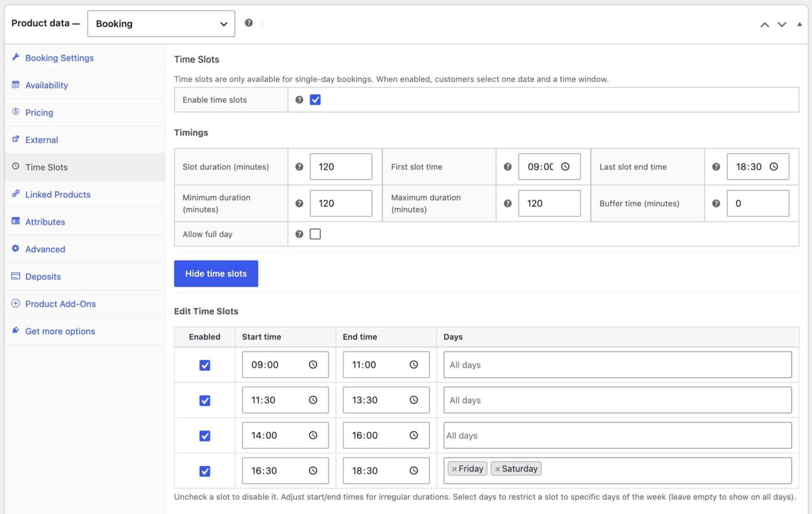Click the 11:00 end time field
This screenshot has width=812, height=514.
tap(386, 365)
